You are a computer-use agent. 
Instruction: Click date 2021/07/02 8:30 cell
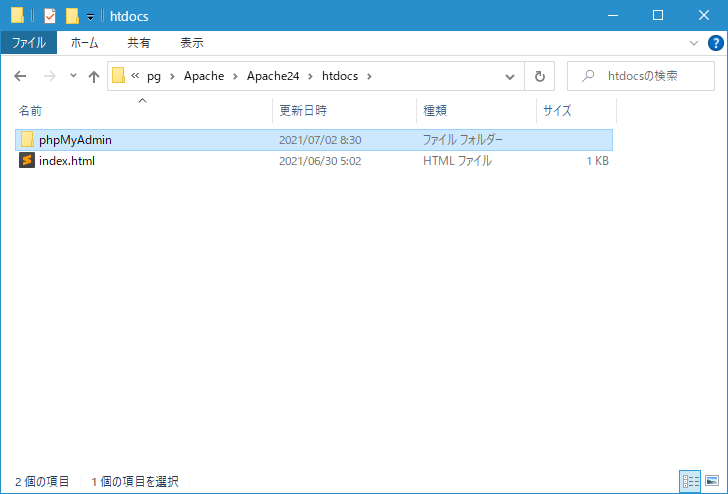coord(320,140)
